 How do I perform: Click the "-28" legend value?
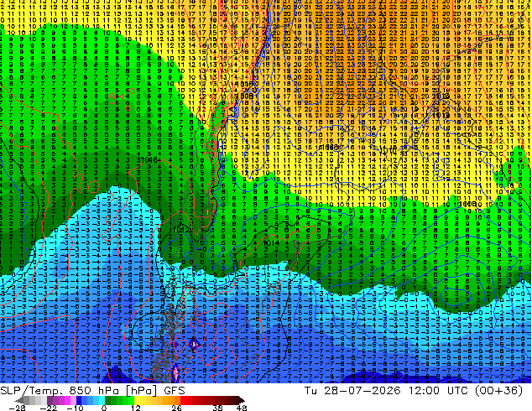[x=17, y=408]
